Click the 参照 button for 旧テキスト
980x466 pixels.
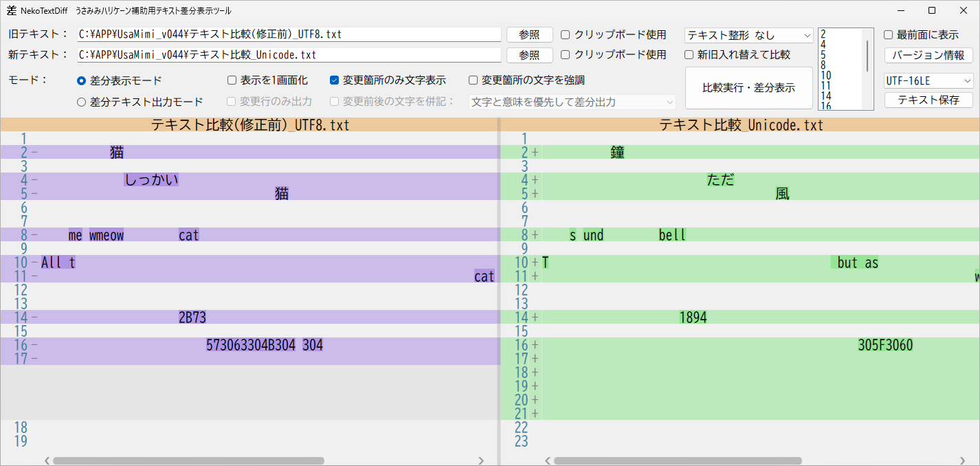[529, 34]
